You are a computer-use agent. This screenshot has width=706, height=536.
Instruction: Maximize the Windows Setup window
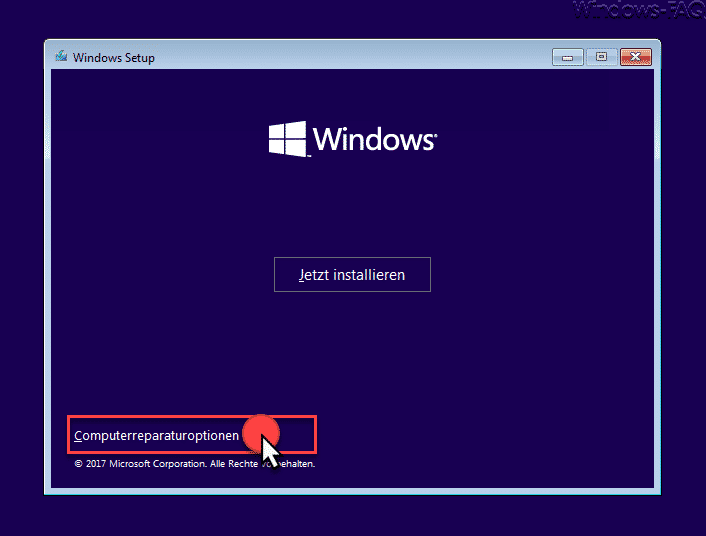click(602, 57)
